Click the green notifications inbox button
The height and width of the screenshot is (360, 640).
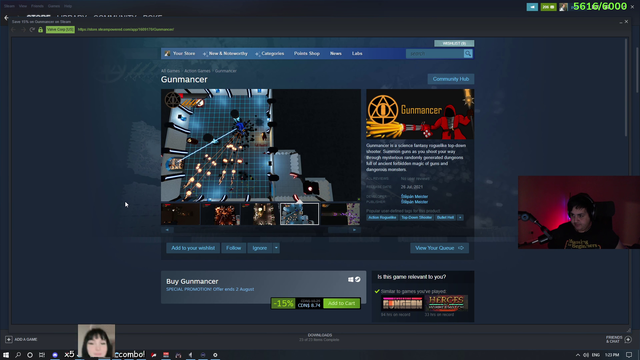548,7
